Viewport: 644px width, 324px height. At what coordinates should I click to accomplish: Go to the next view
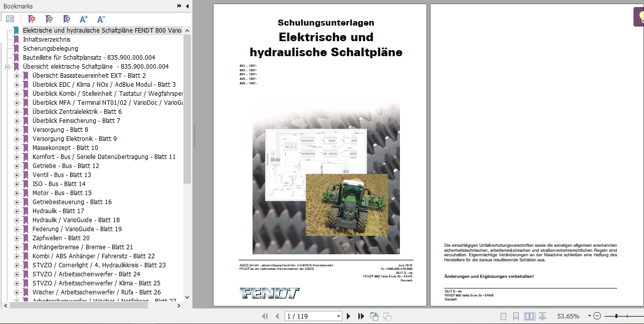387,316
